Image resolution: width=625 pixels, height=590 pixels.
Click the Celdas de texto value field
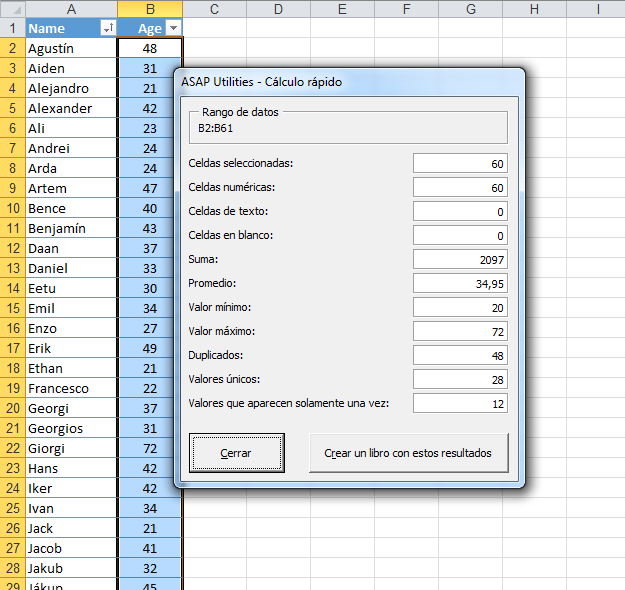pyautogui.click(x=460, y=211)
